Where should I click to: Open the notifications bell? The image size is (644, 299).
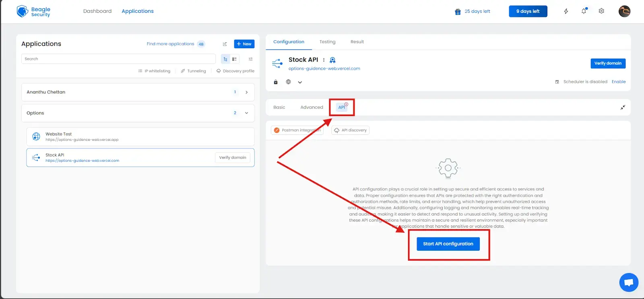(x=584, y=11)
